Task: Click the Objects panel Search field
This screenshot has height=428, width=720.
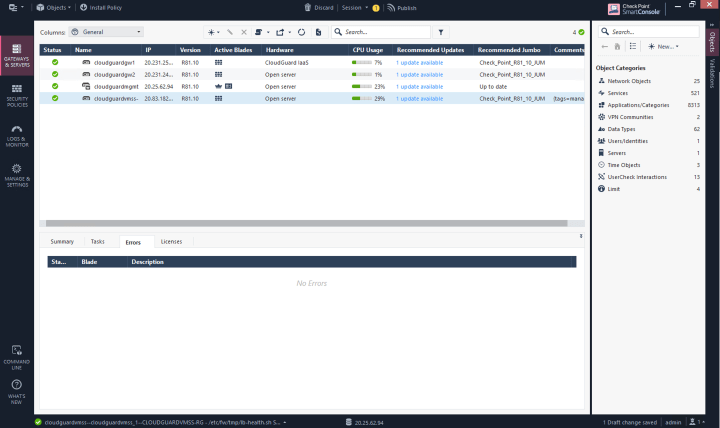Action: point(649,31)
